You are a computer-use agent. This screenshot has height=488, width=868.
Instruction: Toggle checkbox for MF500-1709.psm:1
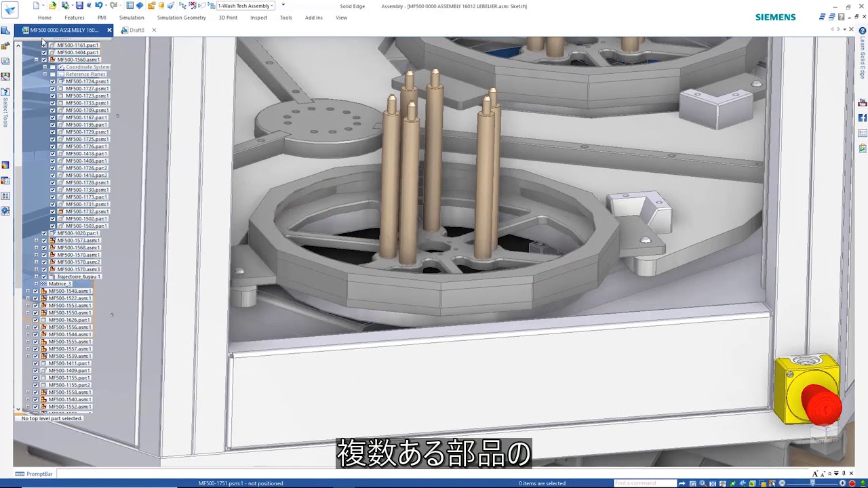pyautogui.click(x=53, y=110)
